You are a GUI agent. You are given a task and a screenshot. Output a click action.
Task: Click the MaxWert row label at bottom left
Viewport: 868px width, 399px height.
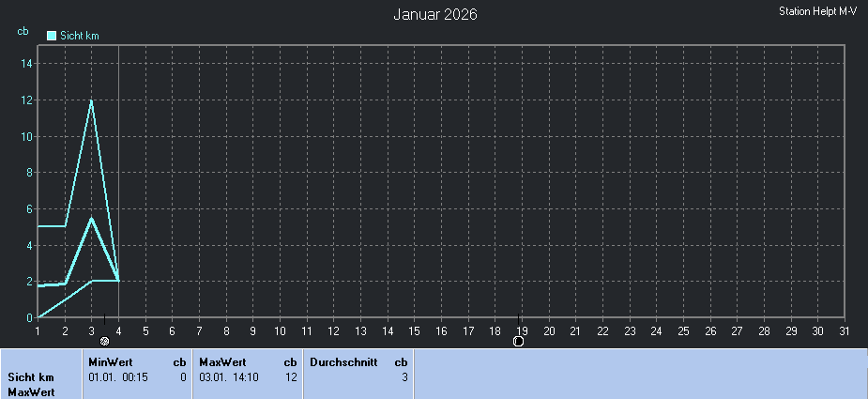point(29,391)
